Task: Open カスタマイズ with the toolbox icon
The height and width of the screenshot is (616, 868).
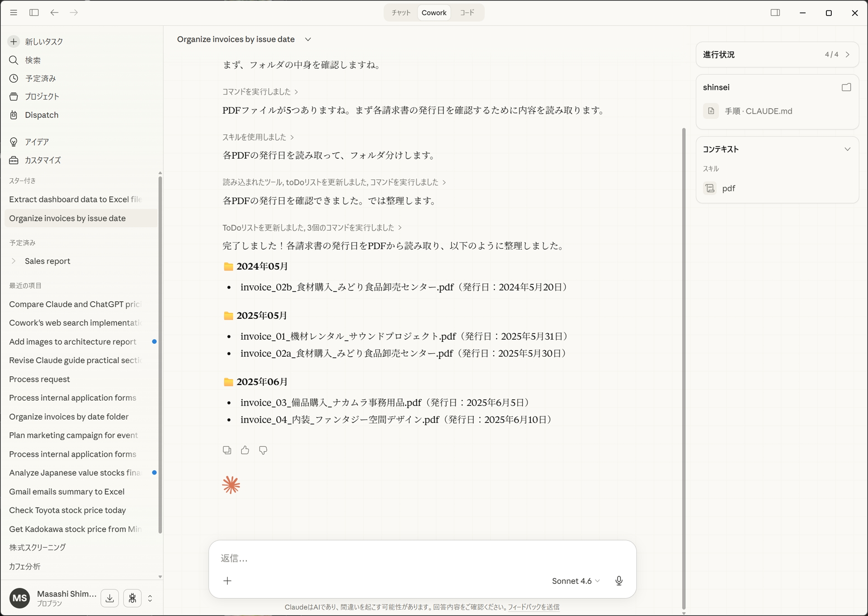Action: (43, 160)
